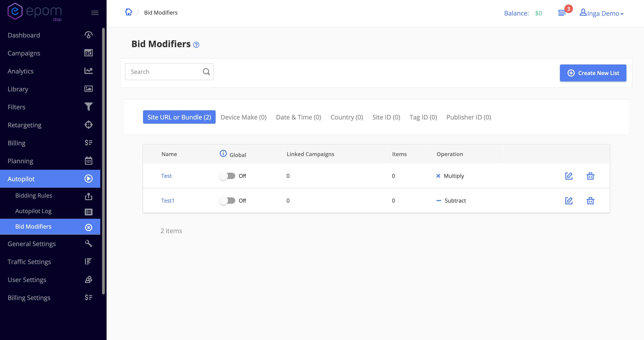Switch to the Device Make tab
The image size is (644, 340).
[x=243, y=117]
